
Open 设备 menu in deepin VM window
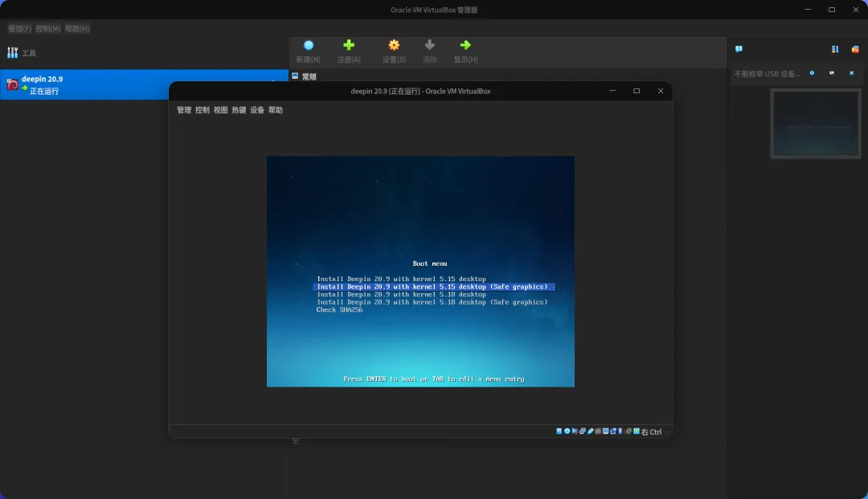coord(257,110)
